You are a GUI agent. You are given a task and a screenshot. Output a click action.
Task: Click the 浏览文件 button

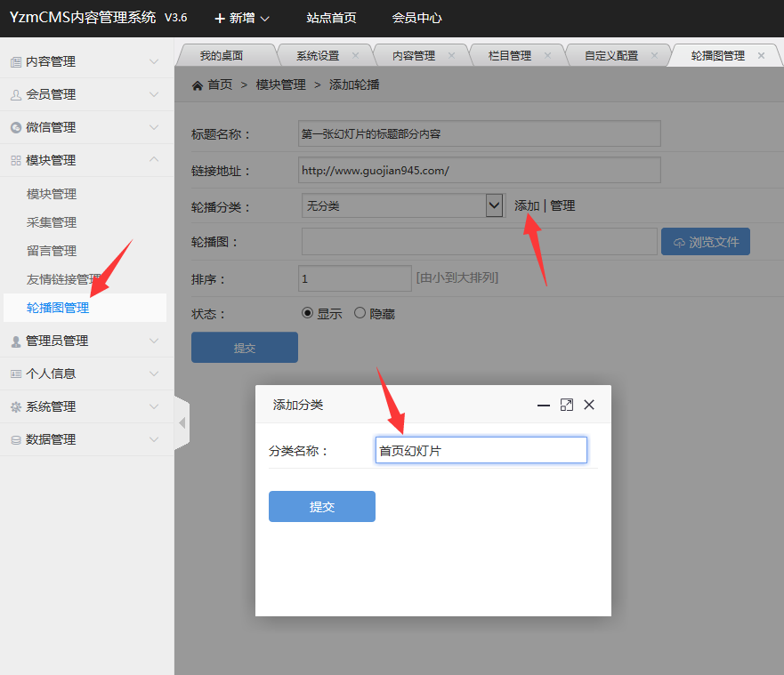[705, 241]
